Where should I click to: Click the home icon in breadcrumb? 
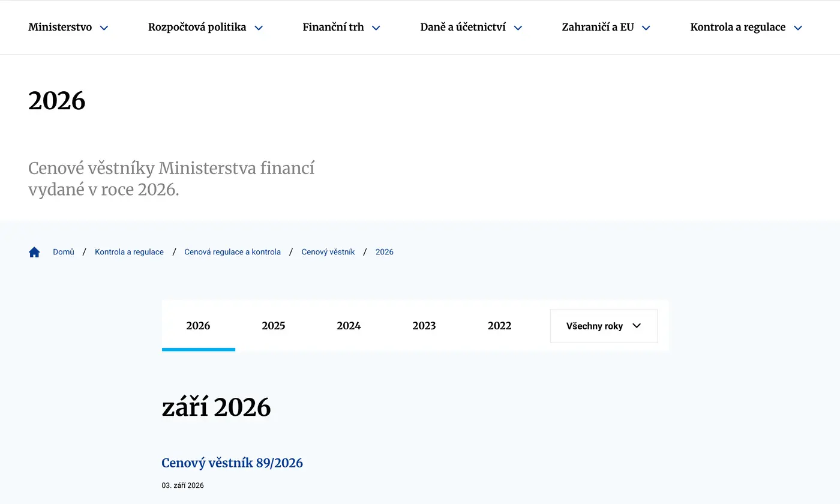34,252
